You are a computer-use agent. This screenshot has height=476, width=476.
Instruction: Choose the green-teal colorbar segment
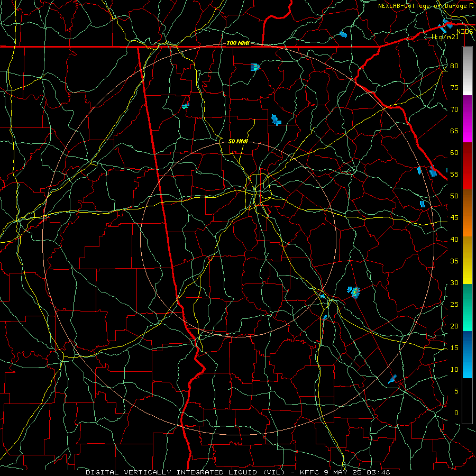(x=467, y=307)
